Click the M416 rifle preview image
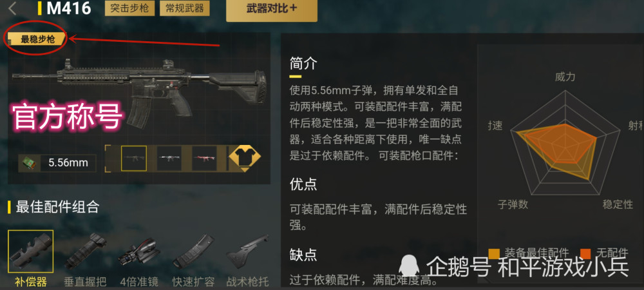Viewport: 644px width, 290px height. click(140, 92)
